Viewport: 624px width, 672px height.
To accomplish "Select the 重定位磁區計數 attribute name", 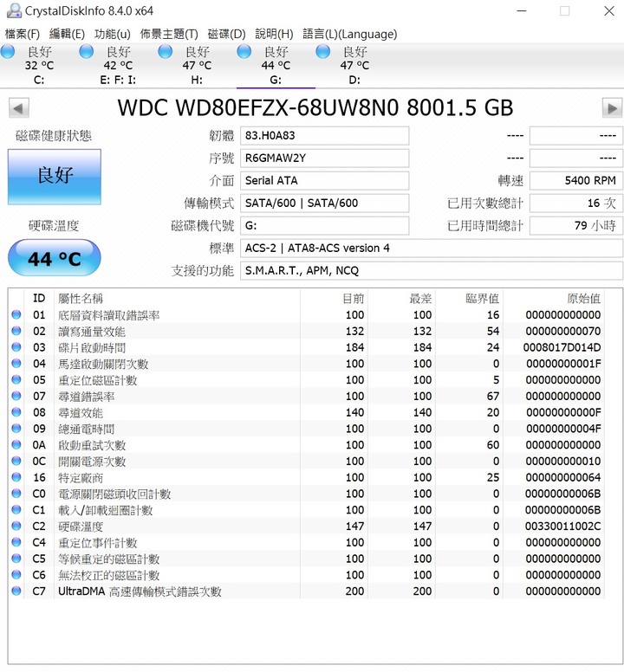I will coord(97,380).
